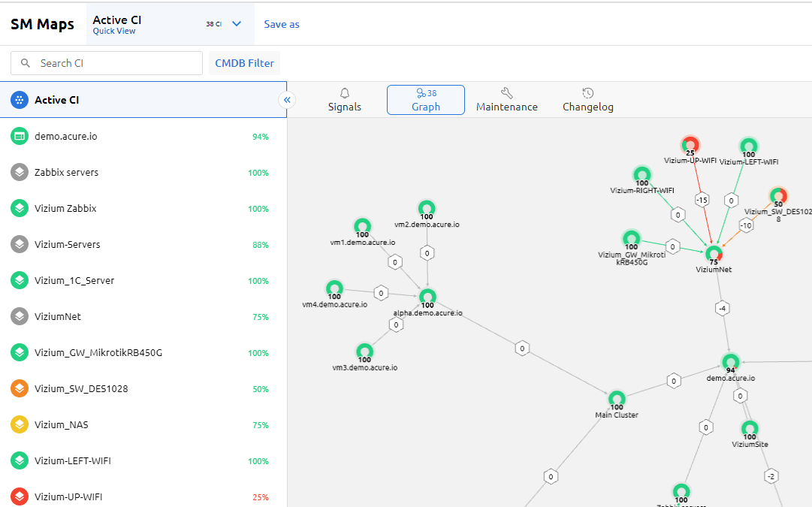Select demo.acure.io node with health 94
812x507 pixels.
[731, 362]
